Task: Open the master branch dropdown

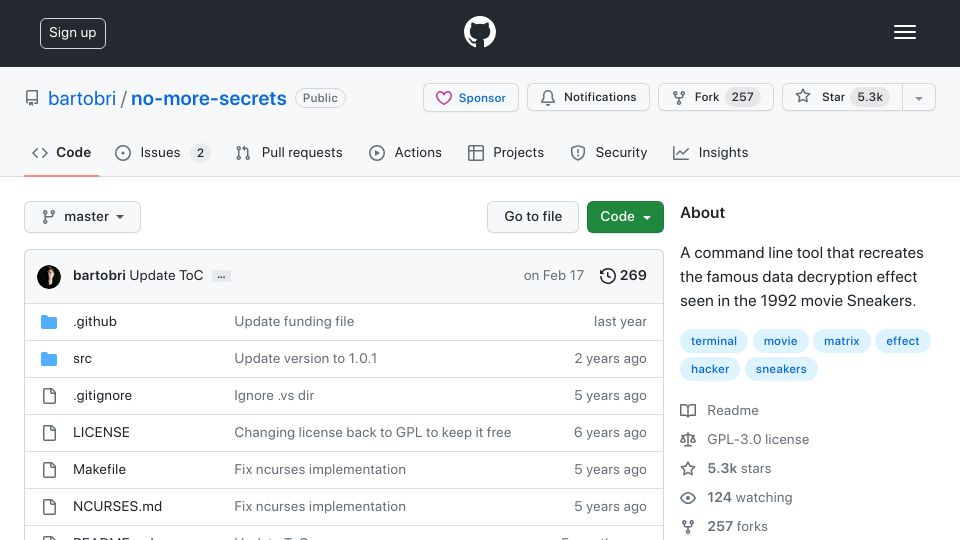Action: coord(83,217)
